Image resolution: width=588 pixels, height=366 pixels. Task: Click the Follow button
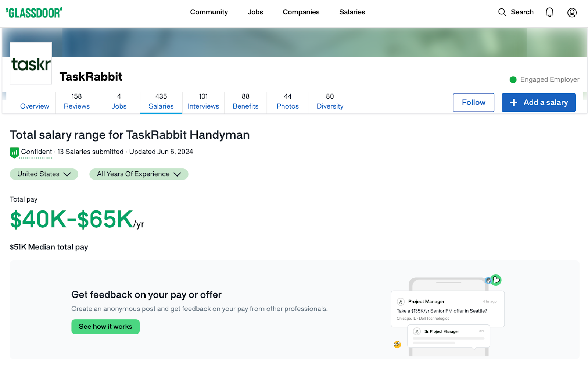pyautogui.click(x=474, y=103)
